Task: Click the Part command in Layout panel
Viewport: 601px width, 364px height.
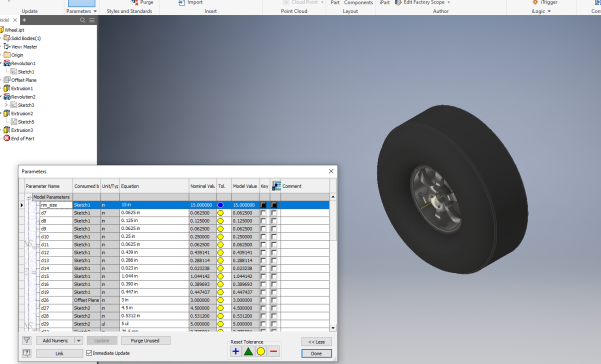Action: [335, 2]
